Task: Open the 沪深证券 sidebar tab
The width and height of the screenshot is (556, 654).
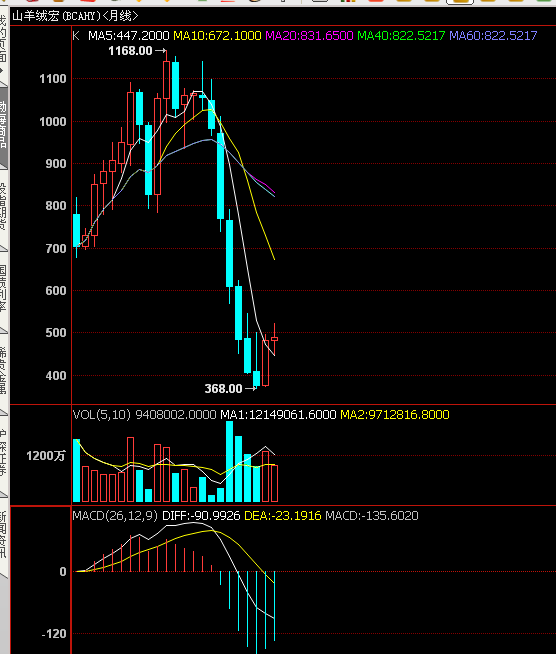Action: coord(3,453)
